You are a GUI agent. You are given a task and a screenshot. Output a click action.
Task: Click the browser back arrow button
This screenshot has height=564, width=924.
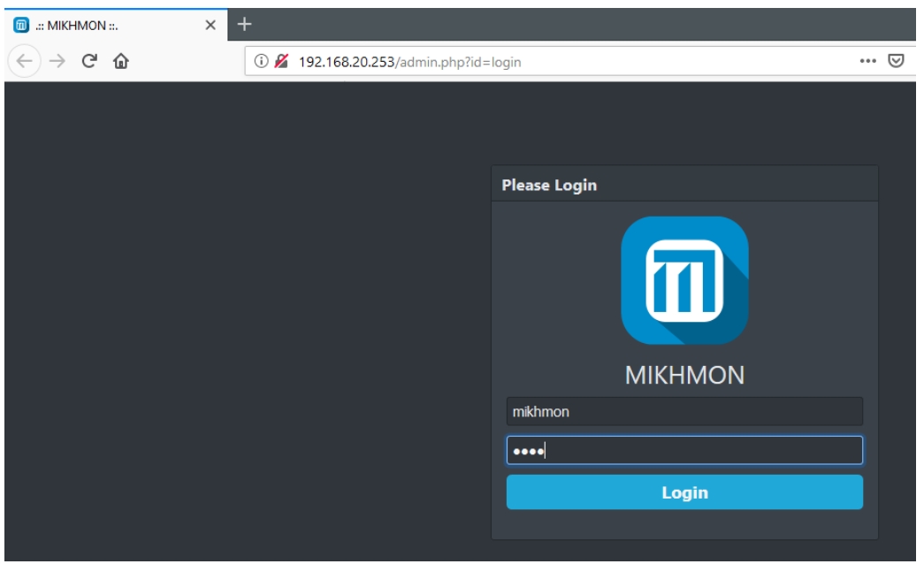[24, 61]
